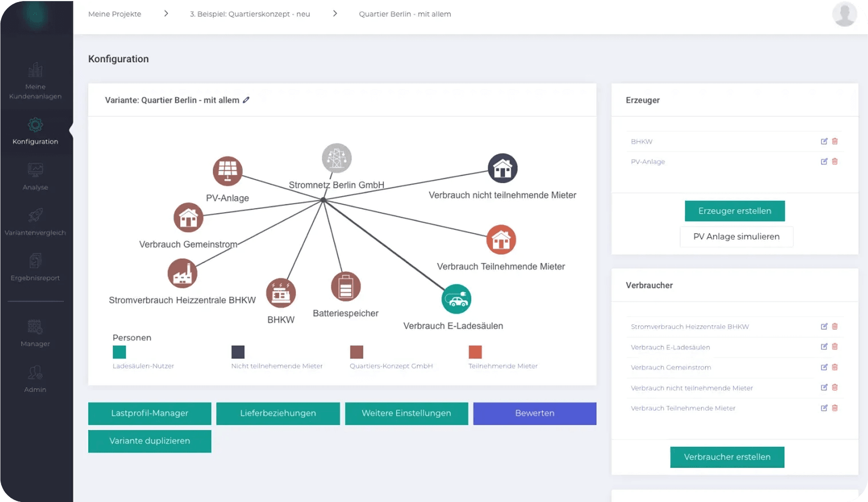Click the PV-Anlage solar panel node icon

coord(227,171)
